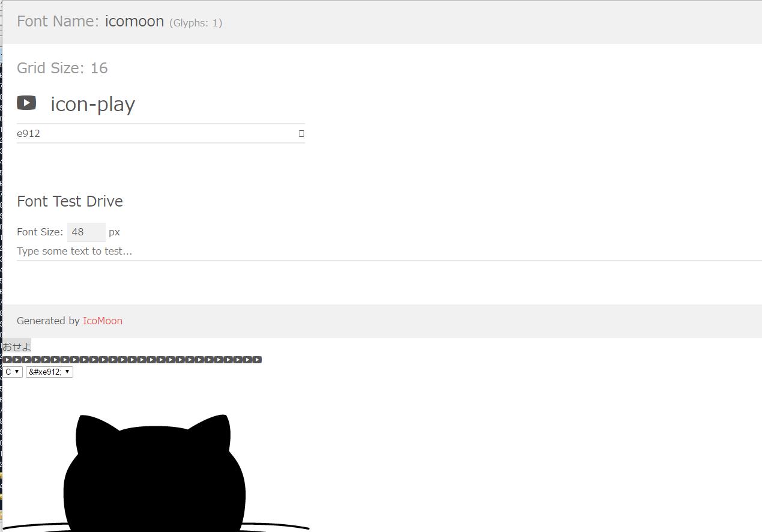Screen dimensions: 762x532
Task: Click the last play icon in the icon row
Action: tap(257, 360)
